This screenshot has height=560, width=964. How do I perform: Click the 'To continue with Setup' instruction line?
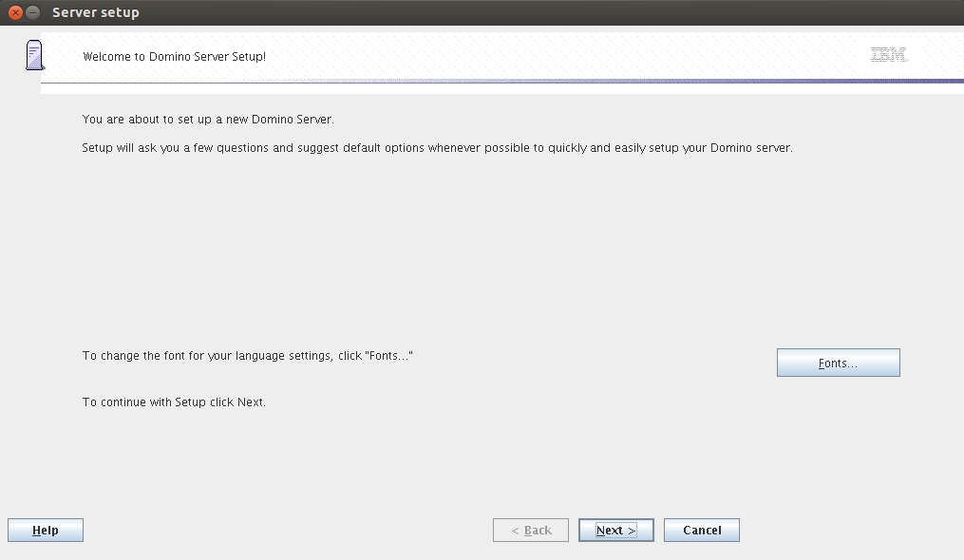[174, 402]
